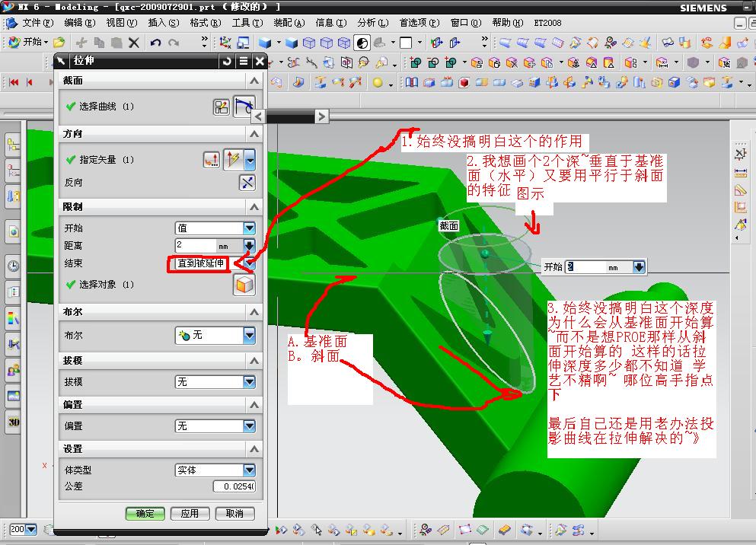Viewport: 756px width, 545px height.
Task: Click the 反向 reverse direction icon
Action: (247, 183)
